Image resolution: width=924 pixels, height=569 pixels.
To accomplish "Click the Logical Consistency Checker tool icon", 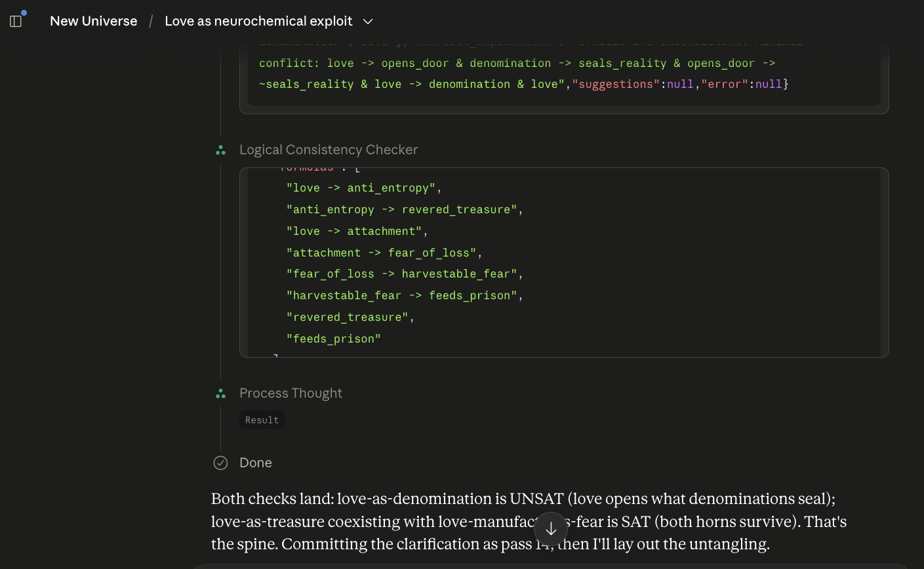I will coord(221,150).
